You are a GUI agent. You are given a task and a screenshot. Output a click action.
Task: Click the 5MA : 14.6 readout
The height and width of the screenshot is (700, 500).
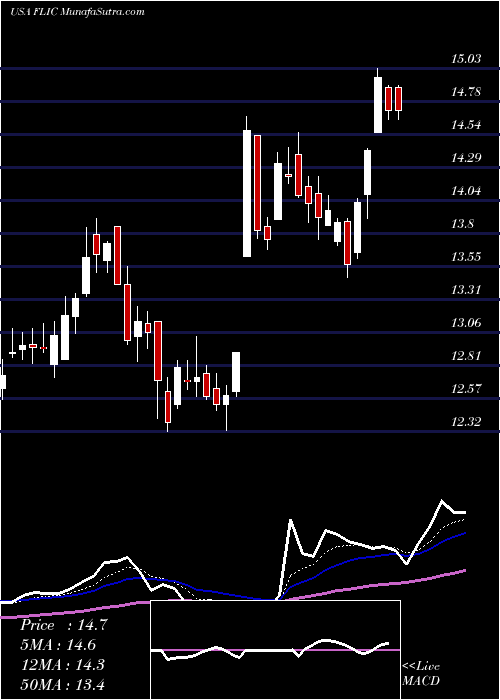tap(58, 645)
